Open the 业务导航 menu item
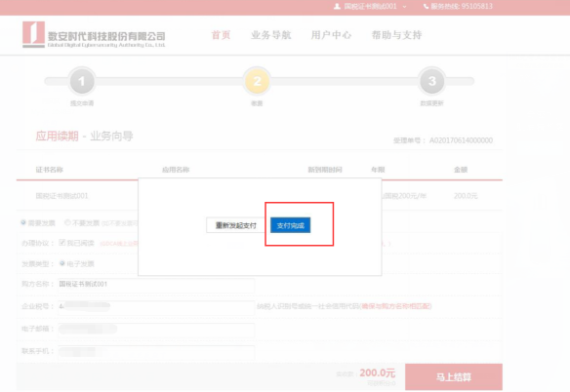The width and height of the screenshot is (570, 392). coord(270,35)
